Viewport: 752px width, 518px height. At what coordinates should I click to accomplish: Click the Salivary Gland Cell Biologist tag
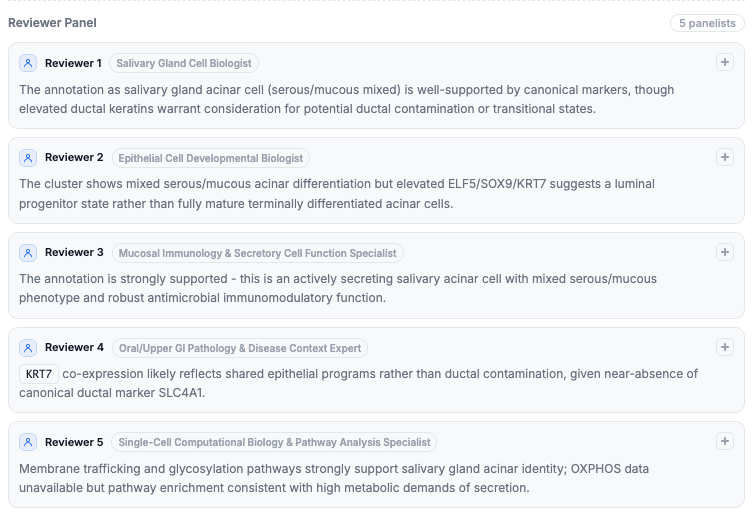184,63
